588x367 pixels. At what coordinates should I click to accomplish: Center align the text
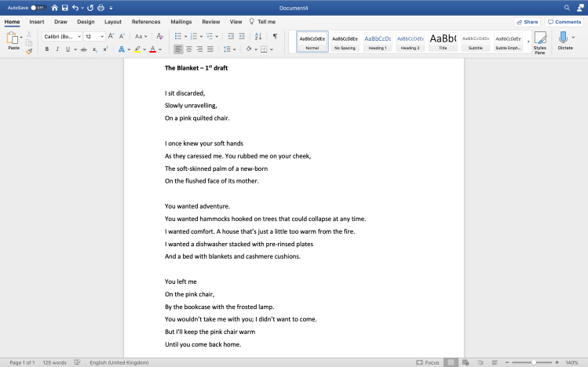[188, 49]
